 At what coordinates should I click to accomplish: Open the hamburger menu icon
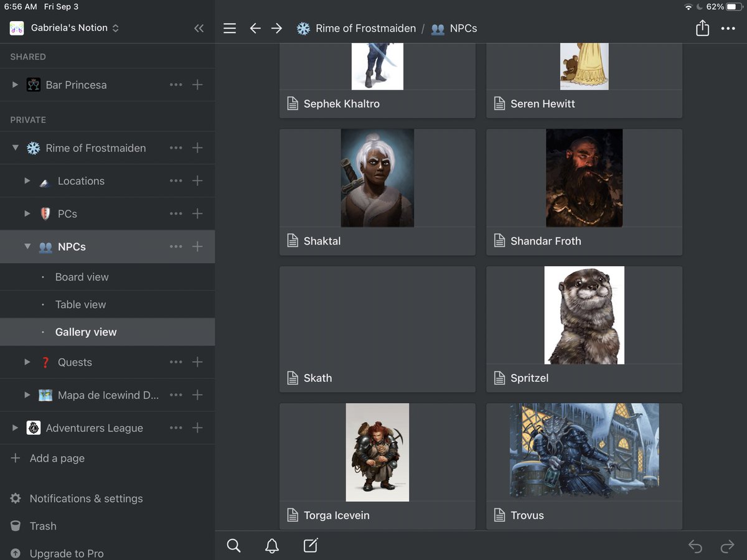click(230, 28)
